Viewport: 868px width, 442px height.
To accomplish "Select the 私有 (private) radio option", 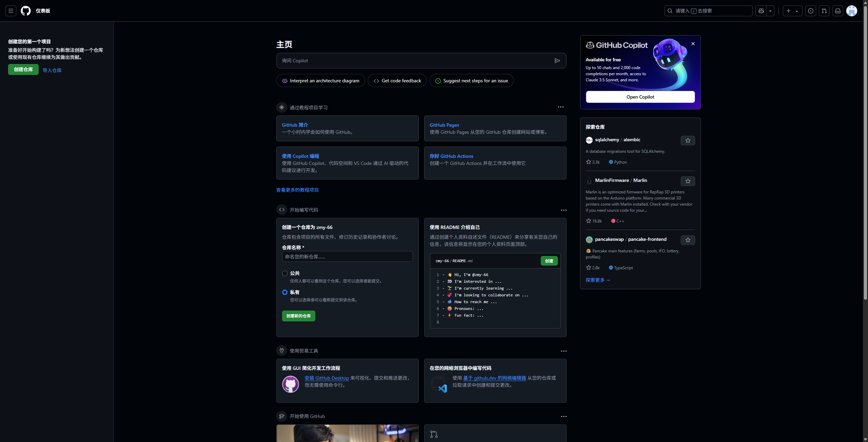I will tap(285, 292).
